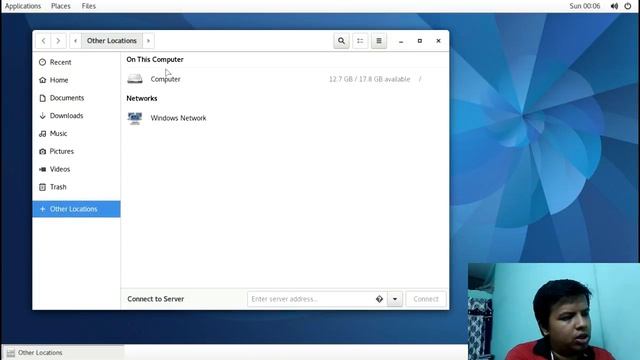Click the Pictures camera icon
This screenshot has width=640, height=360.
42,151
